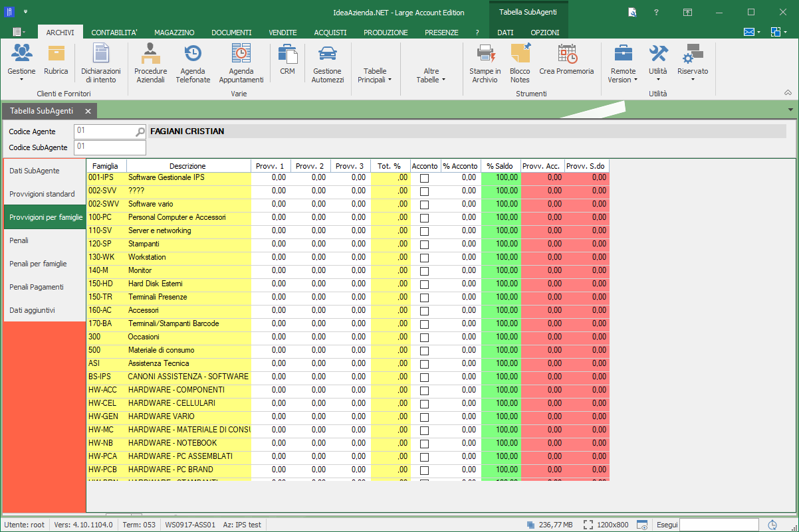The height and width of the screenshot is (532, 799).
Task: Enable Acconto for Monitor row
Action: 424,271
